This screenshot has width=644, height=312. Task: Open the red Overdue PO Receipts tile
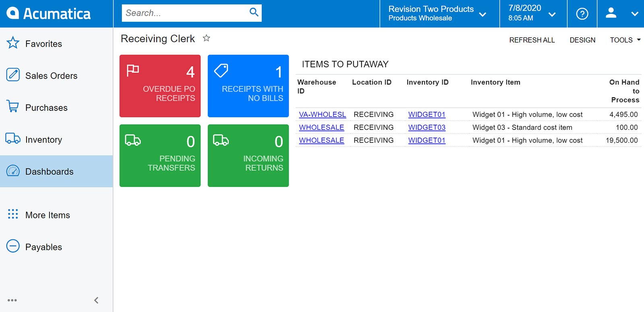click(160, 86)
